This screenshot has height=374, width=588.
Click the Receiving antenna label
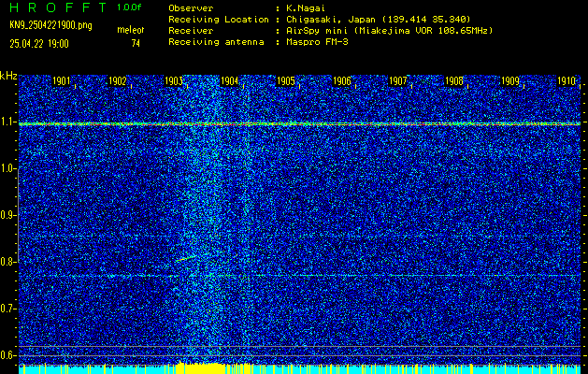coord(216,42)
